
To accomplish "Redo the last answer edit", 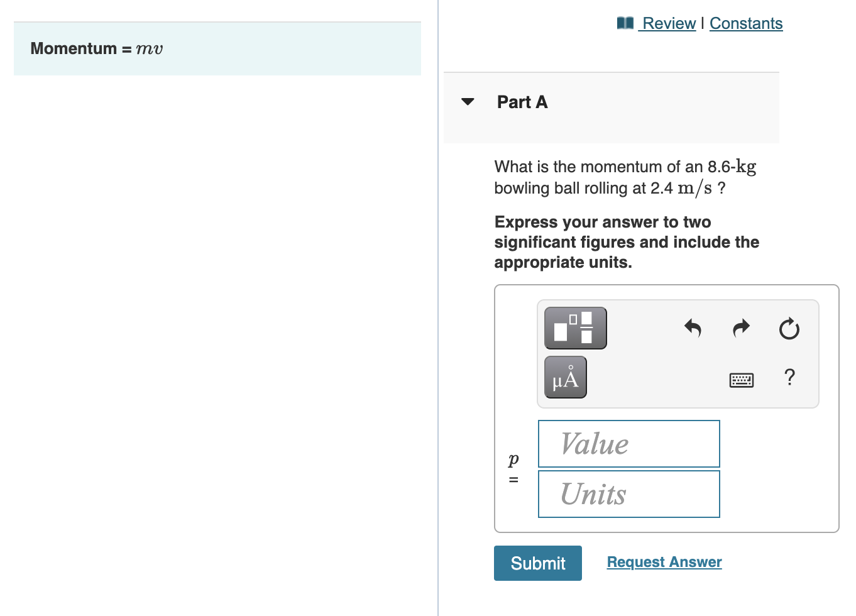I will click(x=741, y=328).
